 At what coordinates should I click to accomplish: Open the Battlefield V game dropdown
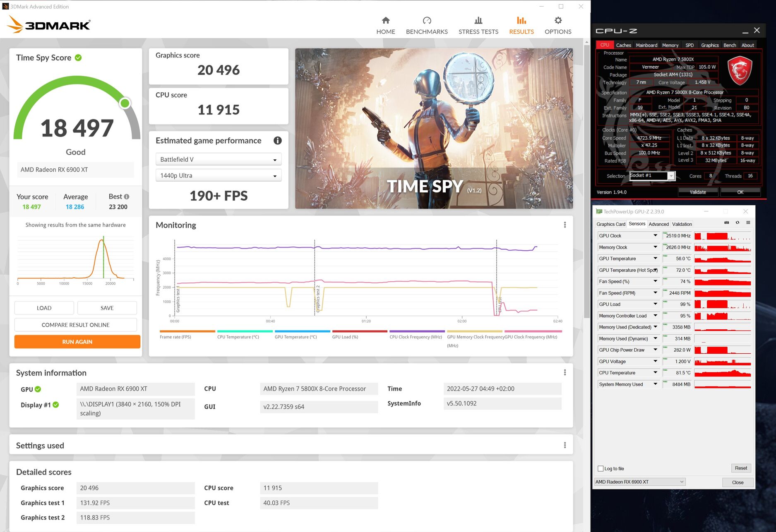pyautogui.click(x=219, y=160)
